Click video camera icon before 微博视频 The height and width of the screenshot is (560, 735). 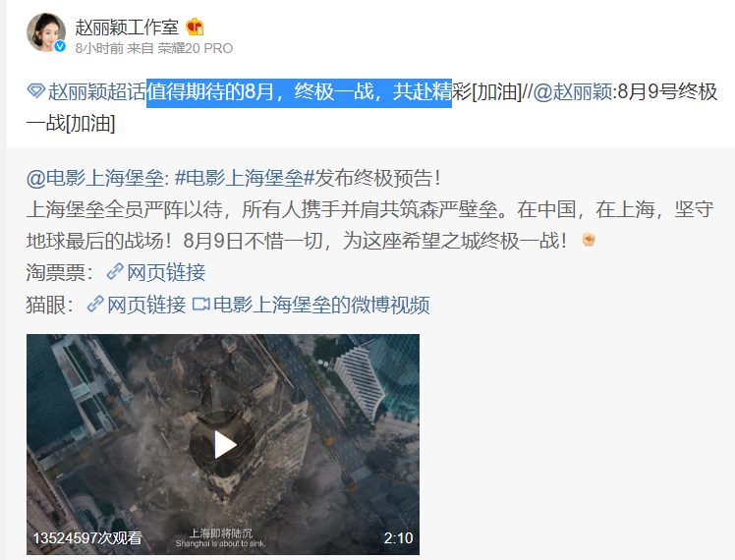(201, 305)
